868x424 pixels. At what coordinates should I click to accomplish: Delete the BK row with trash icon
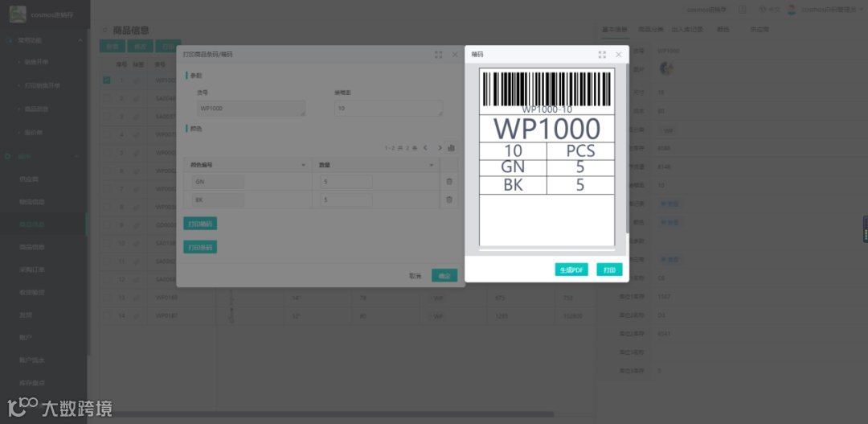tap(449, 200)
